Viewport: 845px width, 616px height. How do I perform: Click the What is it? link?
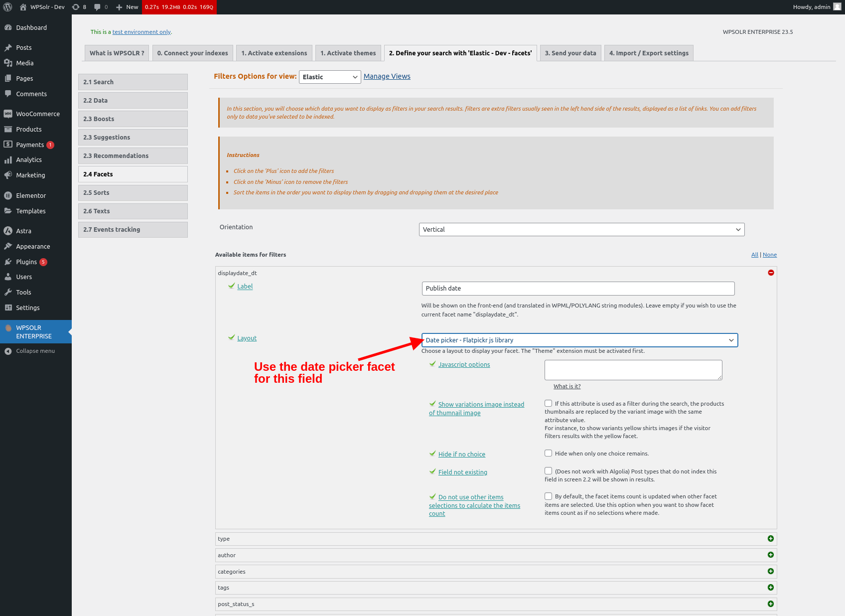(567, 386)
